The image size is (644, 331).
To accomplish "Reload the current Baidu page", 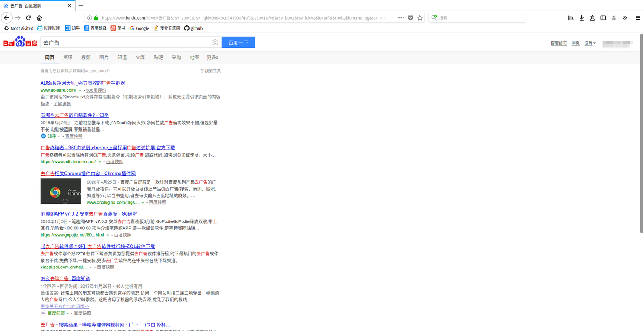I will 29,18.
